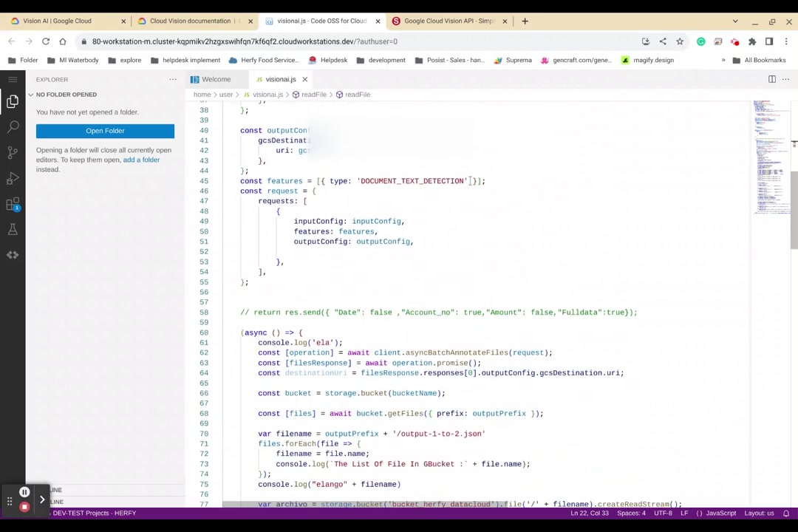Image resolution: width=798 pixels, height=532 pixels.
Task: Click DEV-TEST Projects - HERFY status
Action: click(x=94, y=514)
